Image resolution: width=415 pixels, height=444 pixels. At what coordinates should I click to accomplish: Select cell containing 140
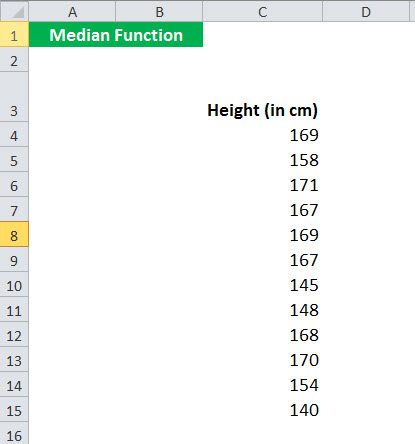coord(263,409)
